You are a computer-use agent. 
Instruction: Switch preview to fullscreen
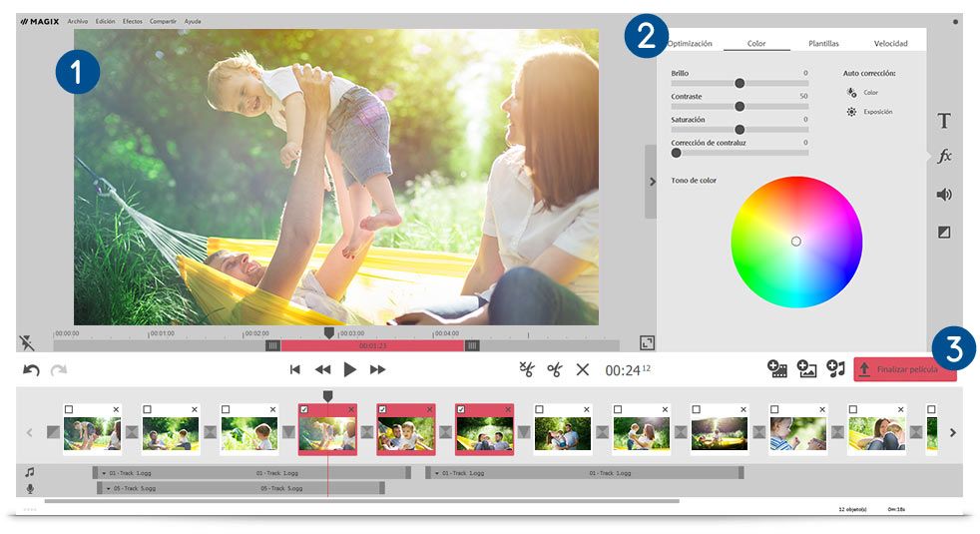(x=647, y=342)
